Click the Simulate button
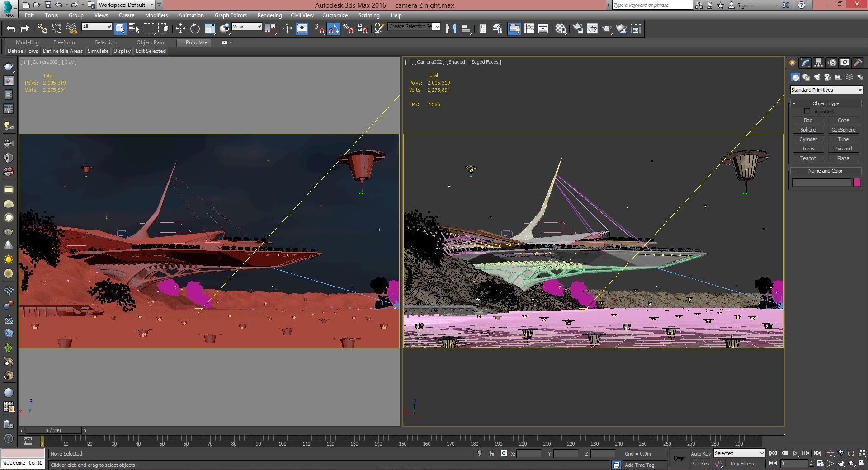Viewport: 868px width, 470px height. [x=98, y=51]
